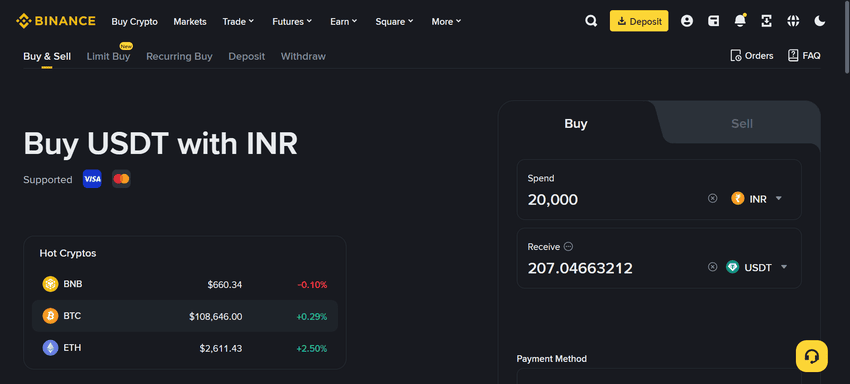Open the customer support headset icon
This screenshot has height=384, width=850.
(x=812, y=356)
